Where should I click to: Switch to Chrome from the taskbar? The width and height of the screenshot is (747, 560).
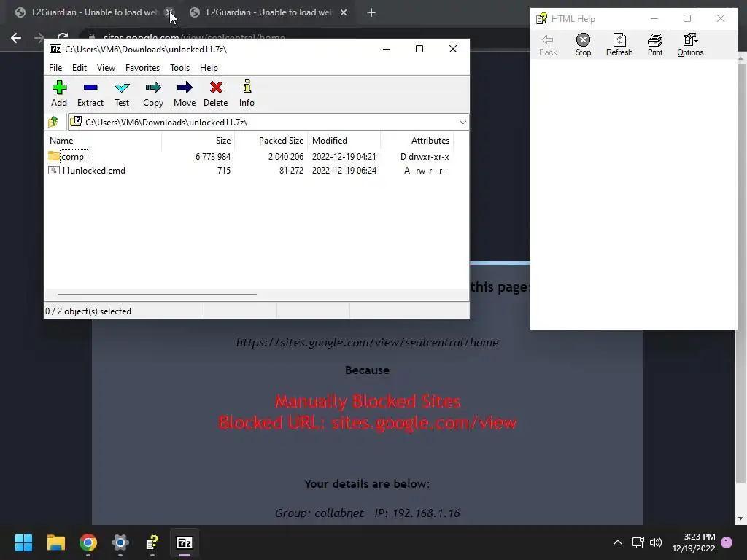pos(88,542)
